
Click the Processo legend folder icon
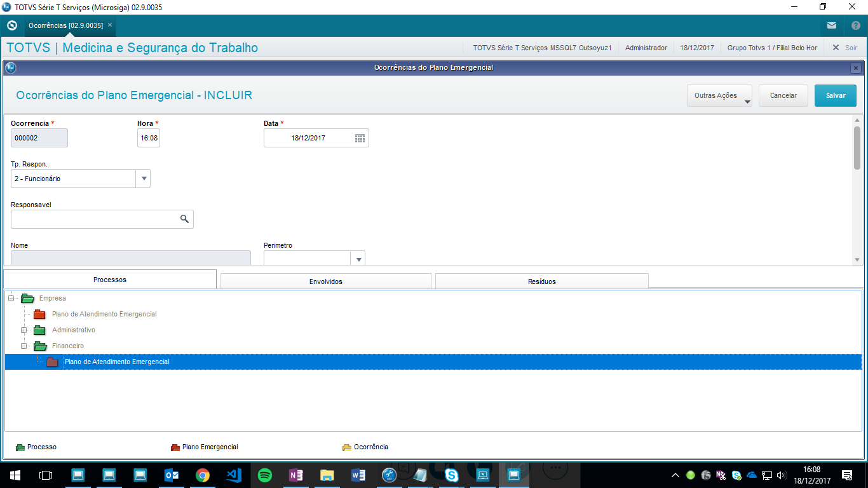coord(20,447)
